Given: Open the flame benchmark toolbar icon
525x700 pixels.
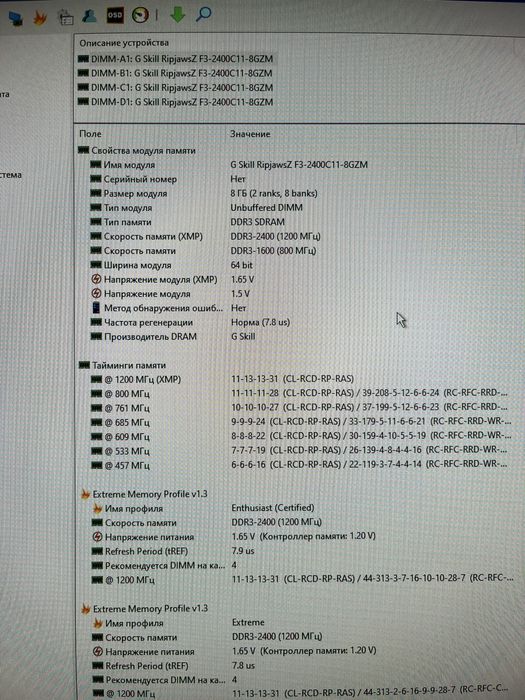Looking at the screenshot, I should click(x=40, y=17).
